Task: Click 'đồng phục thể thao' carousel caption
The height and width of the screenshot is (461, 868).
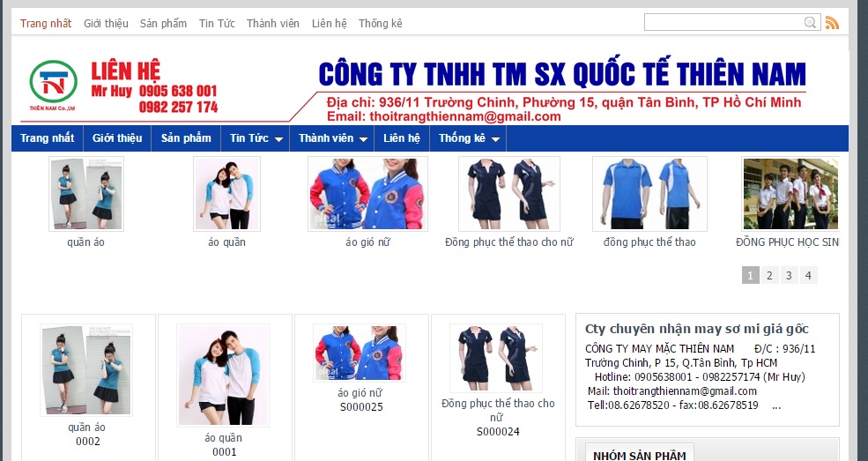Action: pos(649,242)
